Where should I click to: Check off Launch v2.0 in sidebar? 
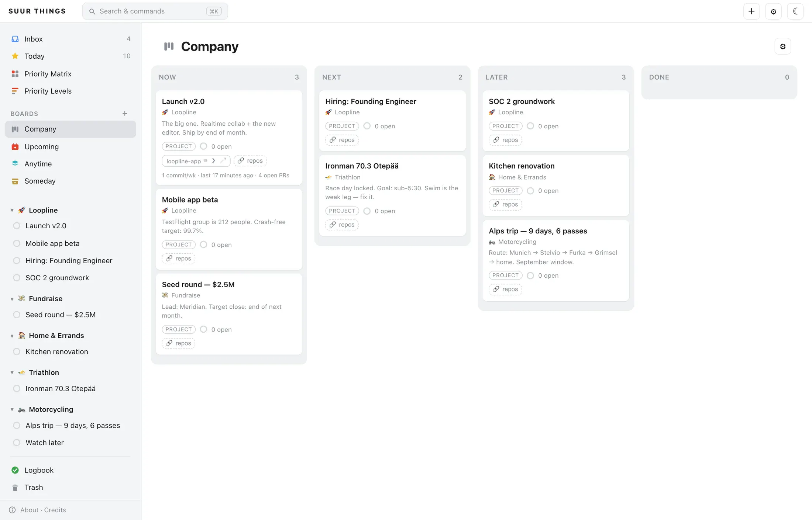pos(17,226)
